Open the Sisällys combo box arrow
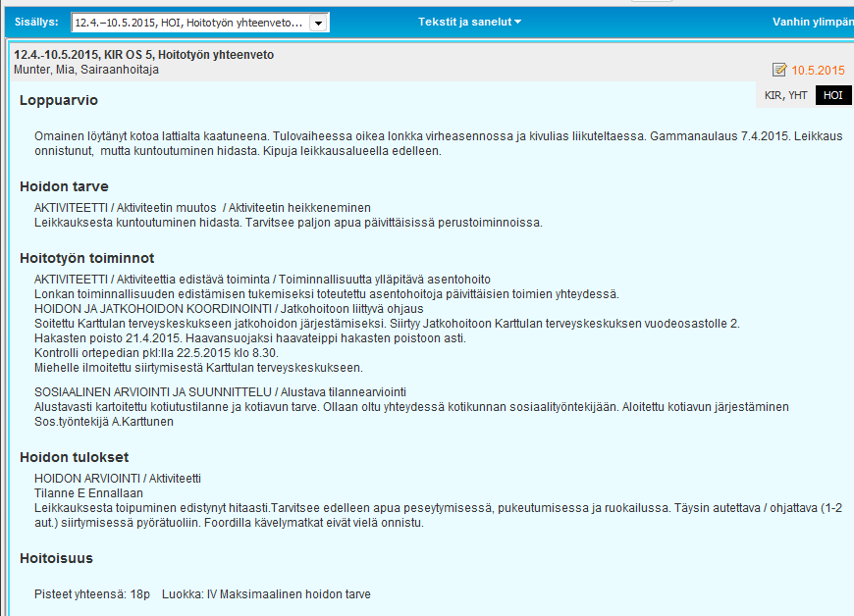Viewport: 854px width, 616px height. pyautogui.click(x=319, y=23)
